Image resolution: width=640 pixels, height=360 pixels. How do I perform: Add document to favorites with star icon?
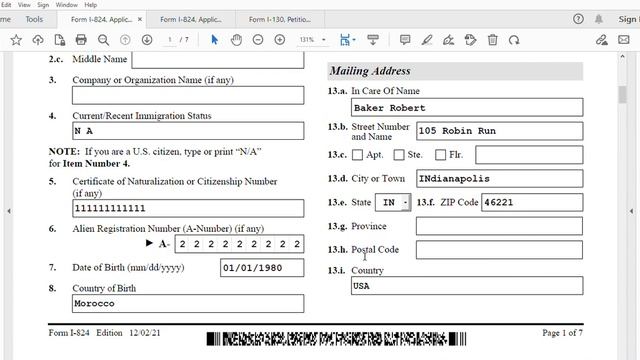click(16, 40)
